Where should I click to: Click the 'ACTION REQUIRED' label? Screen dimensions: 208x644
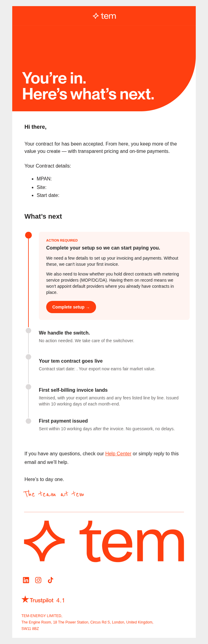(62, 240)
